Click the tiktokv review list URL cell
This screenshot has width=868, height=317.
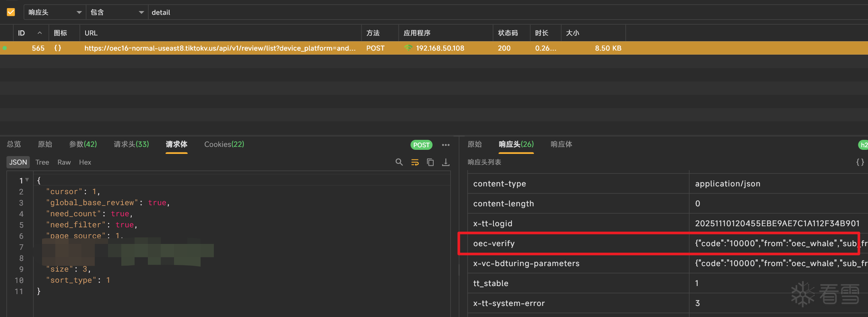[220, 48]
